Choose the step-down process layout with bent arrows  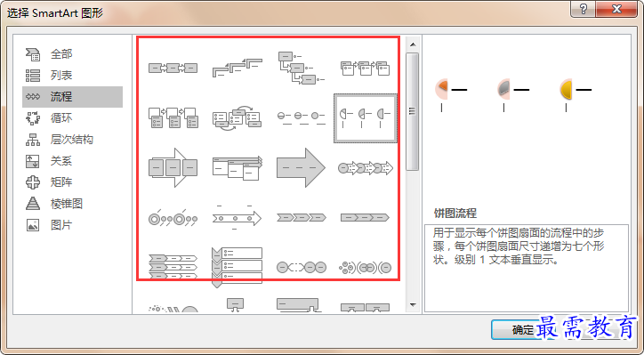[x=301, y=68]
